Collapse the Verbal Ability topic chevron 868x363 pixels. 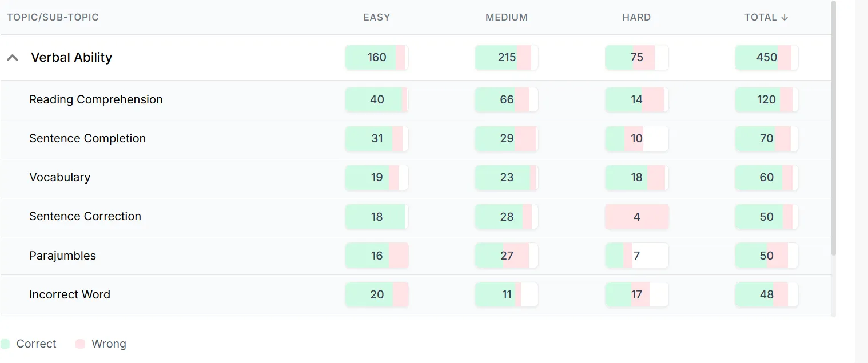point(13,58)
